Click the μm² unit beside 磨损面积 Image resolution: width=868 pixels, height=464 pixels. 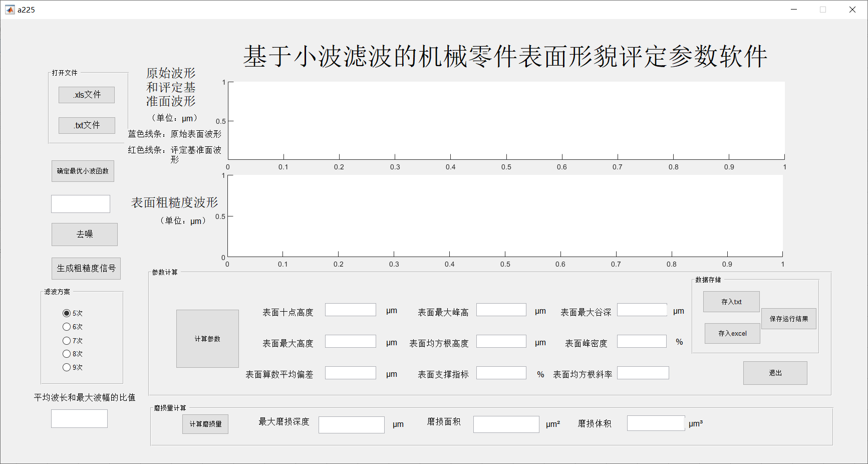553,424
